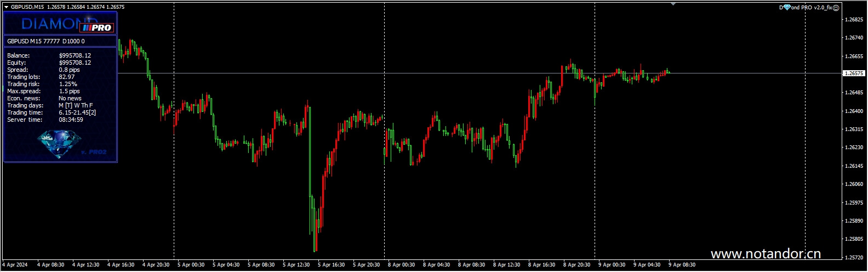The image size is (868, 272).
Task: Click the Max.spread value 1.5 pips
Action: (x=69, y=91)
